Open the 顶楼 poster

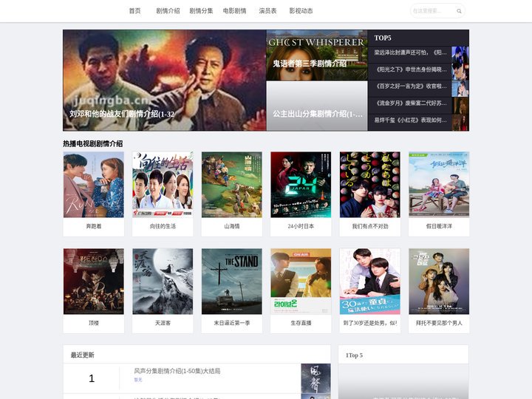(x=94, y=282)
